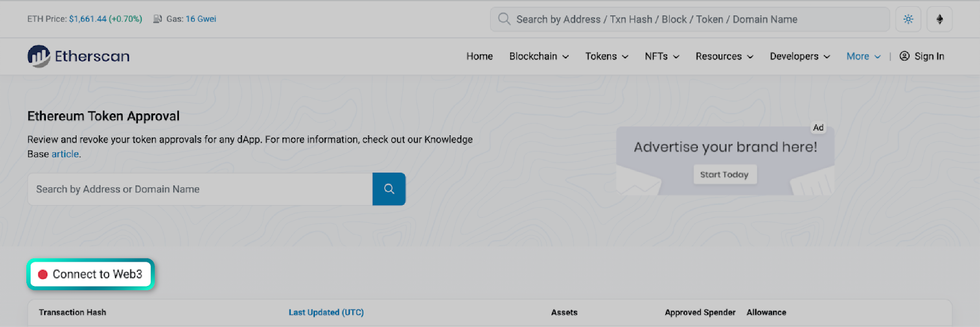Click the top search bar magnifier icon
Viewport: 980px width, 327px height.
[504, 19]
